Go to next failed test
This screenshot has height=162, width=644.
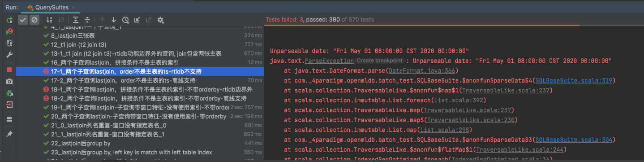(x=114, y=20)
